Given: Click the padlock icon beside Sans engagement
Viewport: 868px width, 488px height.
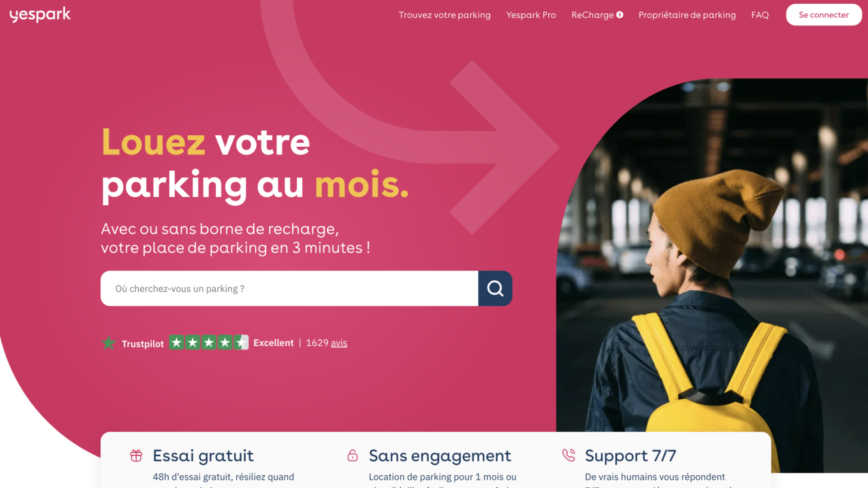Looking at the screenshot, I should [x=352, y=455].
